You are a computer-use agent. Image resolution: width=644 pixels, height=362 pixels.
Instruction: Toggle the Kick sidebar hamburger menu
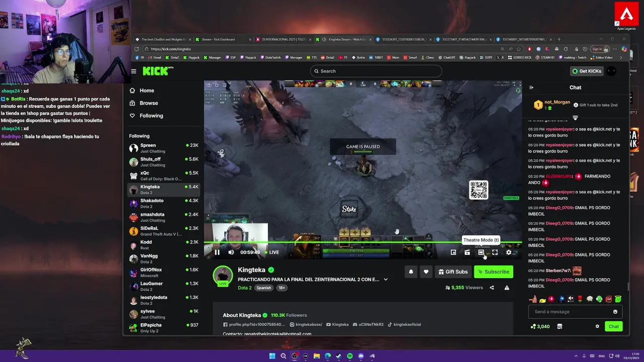tap(133, 71)
